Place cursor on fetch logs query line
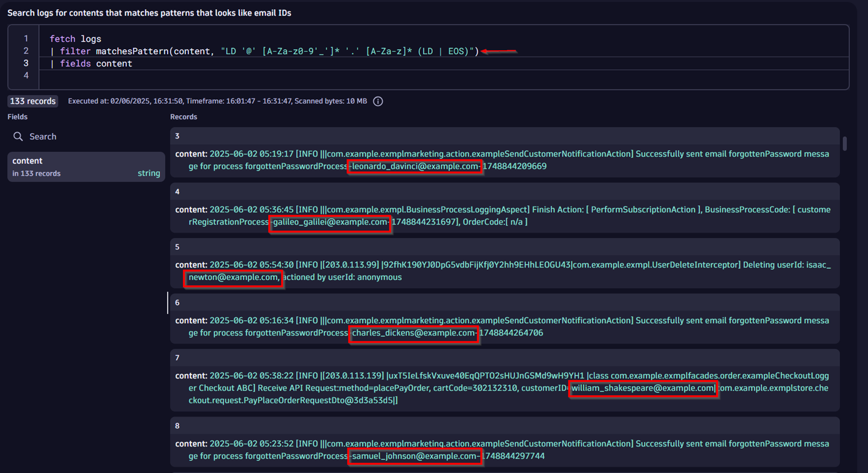This screenshot has height=473, width=868. (76, 39)
